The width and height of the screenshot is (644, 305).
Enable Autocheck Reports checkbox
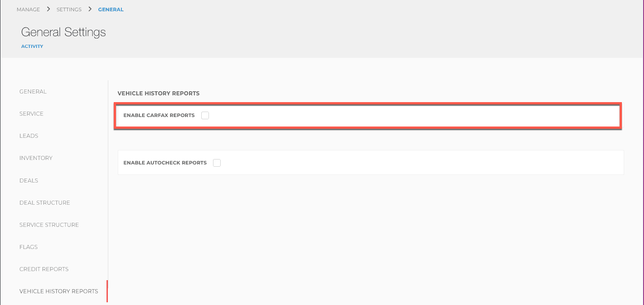(217, 163)
